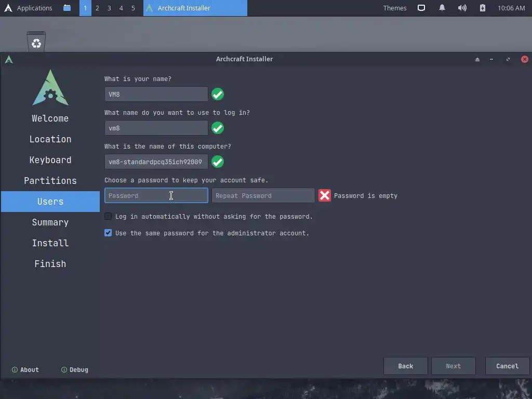Open the notifications bell icon
The image size is (532, 399).
(442, 8)
